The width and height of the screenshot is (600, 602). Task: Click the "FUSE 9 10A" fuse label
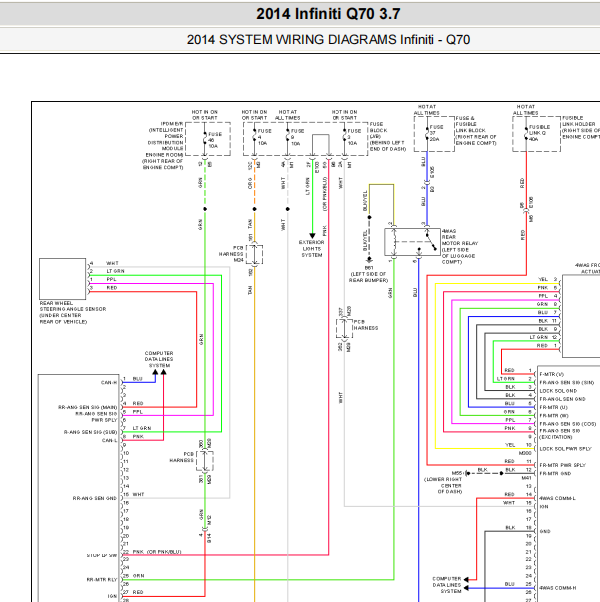point(297,137)
